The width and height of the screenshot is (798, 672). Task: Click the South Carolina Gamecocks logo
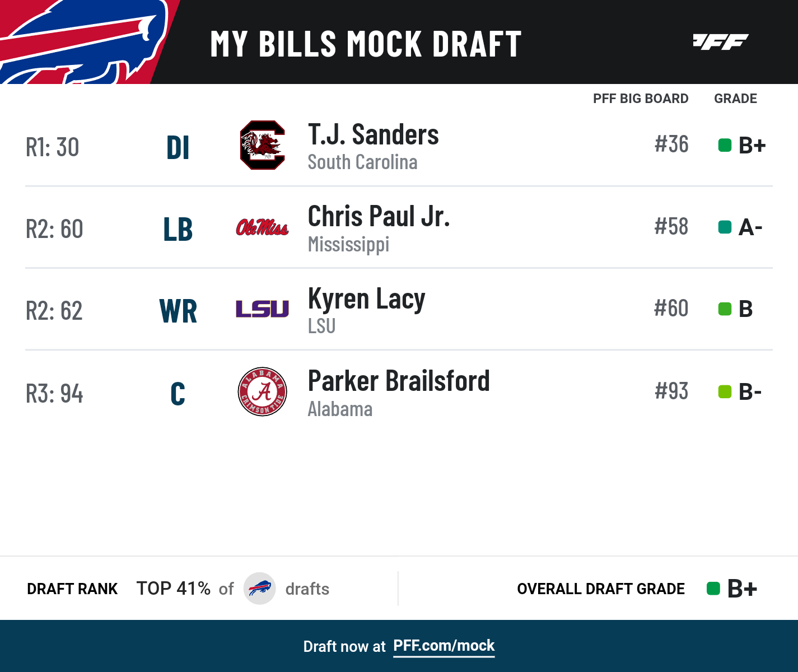tap(262, 146)
